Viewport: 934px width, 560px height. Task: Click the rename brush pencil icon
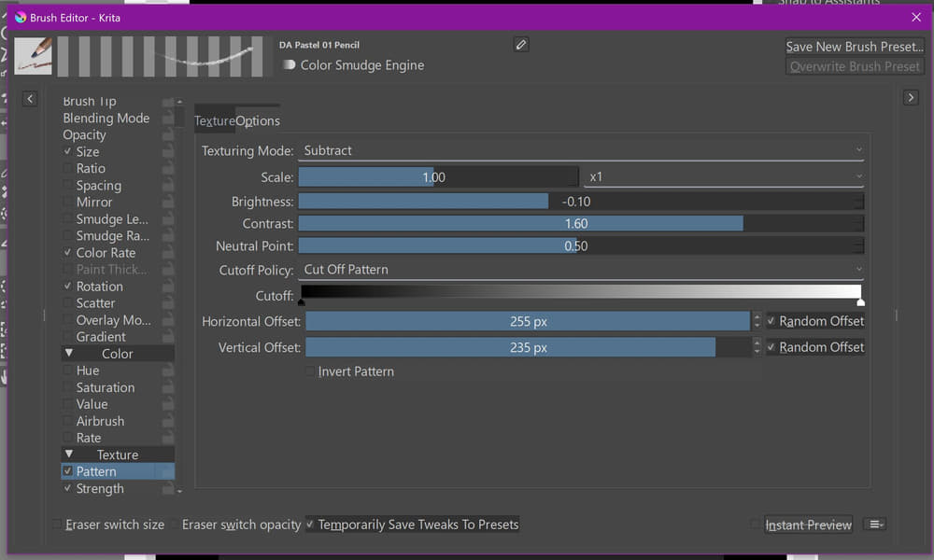(x=521, y=45)
